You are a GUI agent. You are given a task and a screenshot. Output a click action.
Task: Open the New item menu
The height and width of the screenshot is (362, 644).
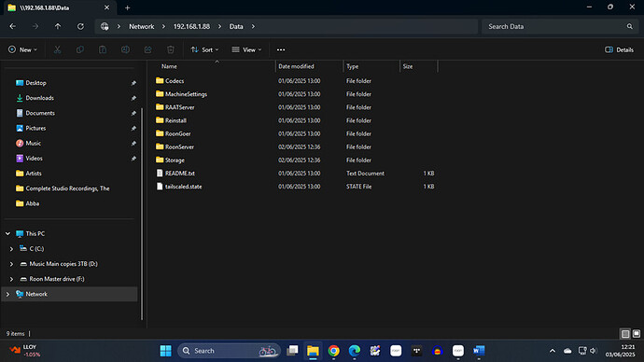pyautogui.click(x=22, y=49)
